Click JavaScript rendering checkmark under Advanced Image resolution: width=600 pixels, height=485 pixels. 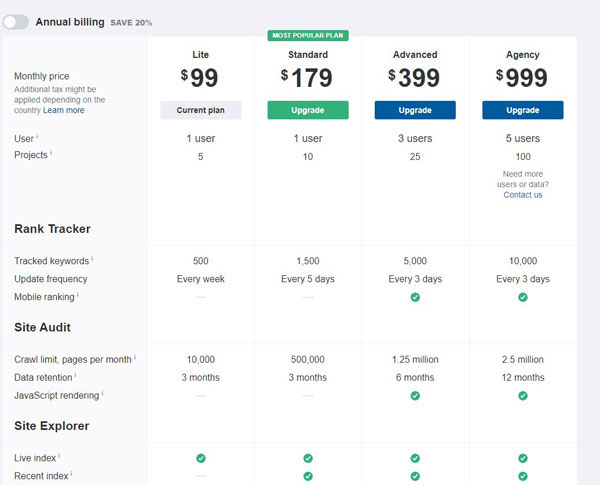pyautogui.click(x=415, y=395)
